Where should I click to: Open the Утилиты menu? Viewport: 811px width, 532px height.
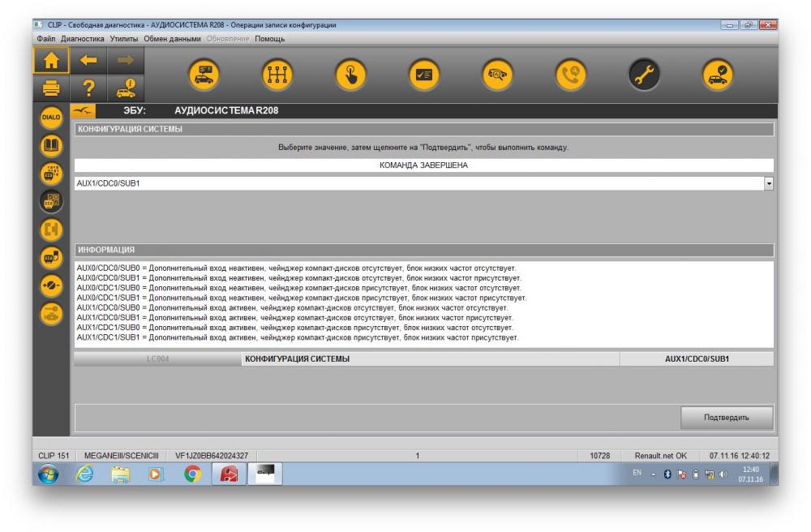pyautogui.click(x=123, y=39)
